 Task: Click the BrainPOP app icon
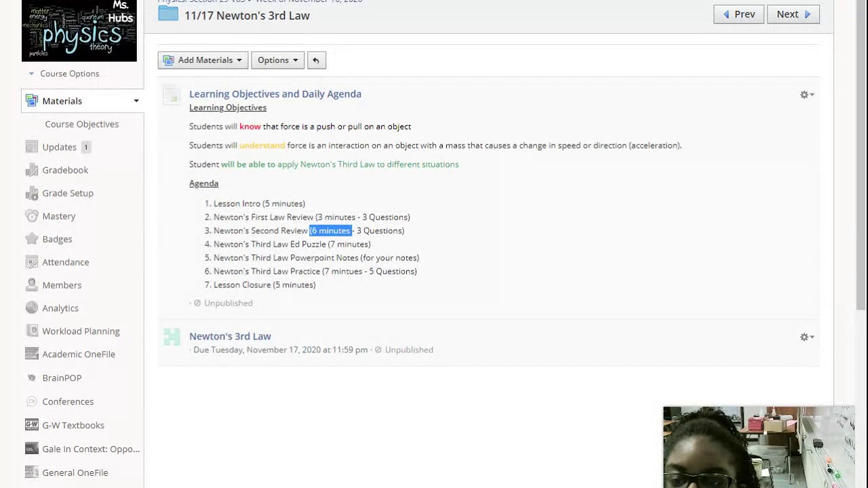click(31, 378)
